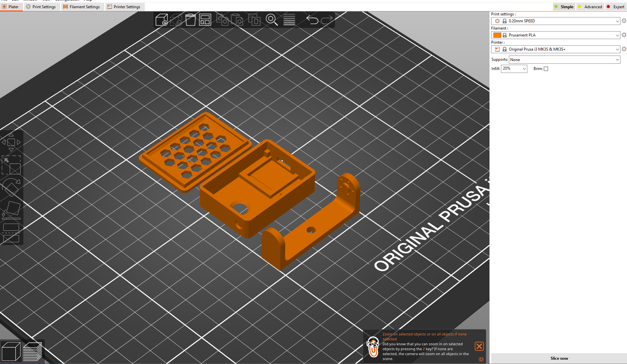Open print settings preset gear icon
This screenshot has width=627, height=364.
pyautogui.click(x=624, y=21)
